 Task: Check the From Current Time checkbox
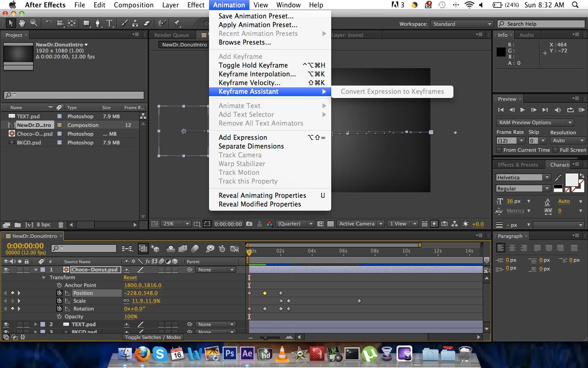[x=499, y=150]
